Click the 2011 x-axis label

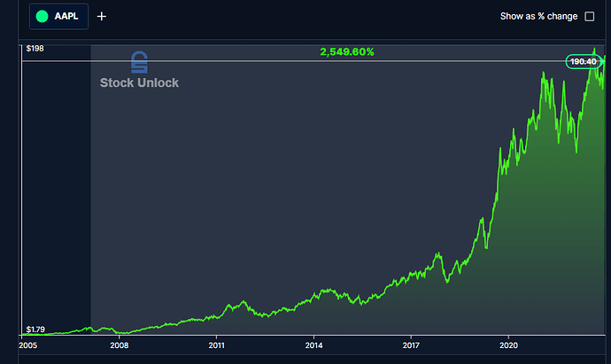pos(216,345)
